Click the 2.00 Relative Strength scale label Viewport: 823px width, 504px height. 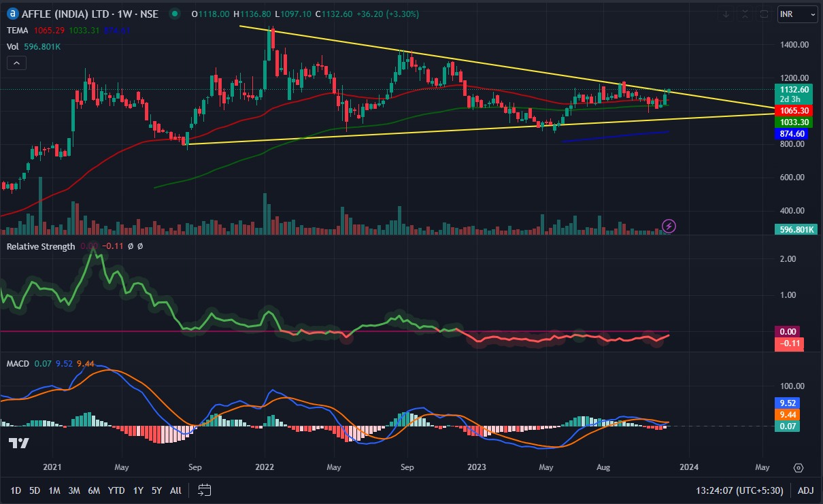[788, 259]
